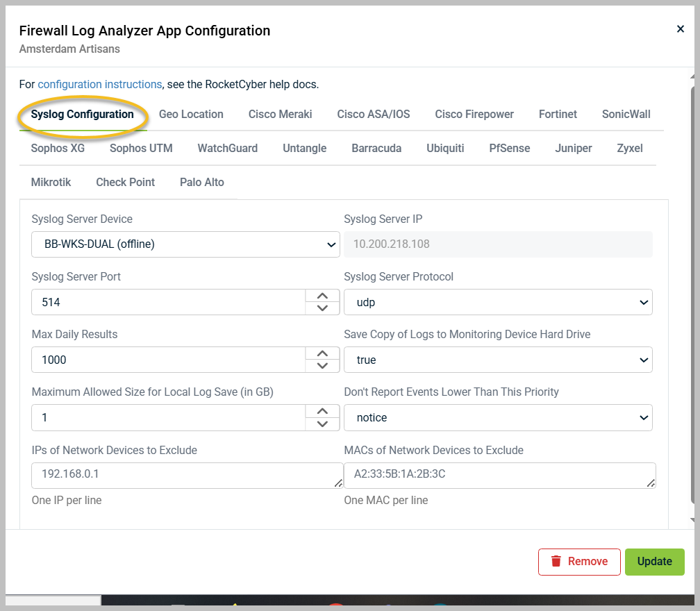The width and height of the screenshot is (700, 611).
Task: Click the Update button
Action: click(654, 562)
